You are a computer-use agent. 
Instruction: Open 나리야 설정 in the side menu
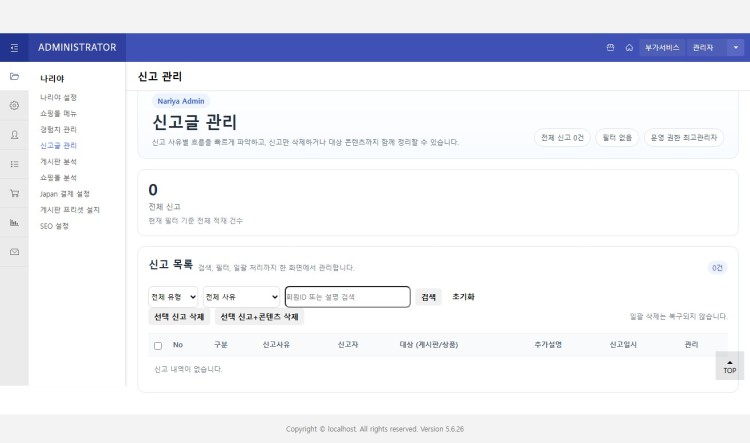point(58,97)
